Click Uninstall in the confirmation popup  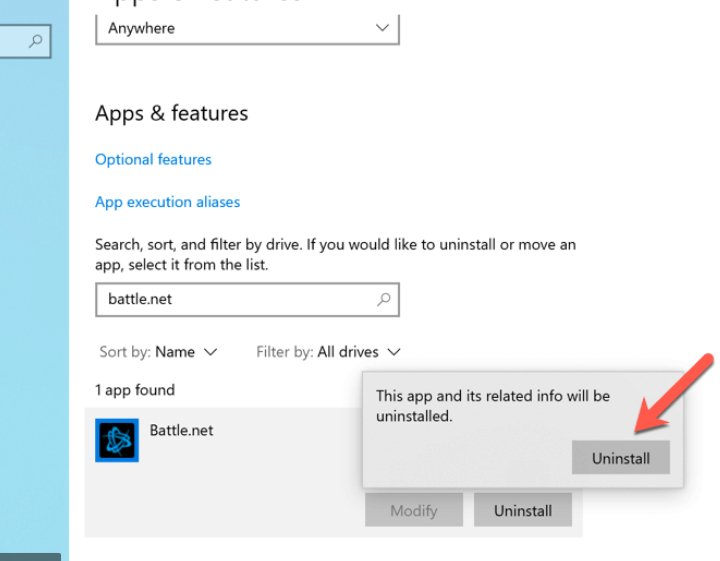tap(620, 458)
